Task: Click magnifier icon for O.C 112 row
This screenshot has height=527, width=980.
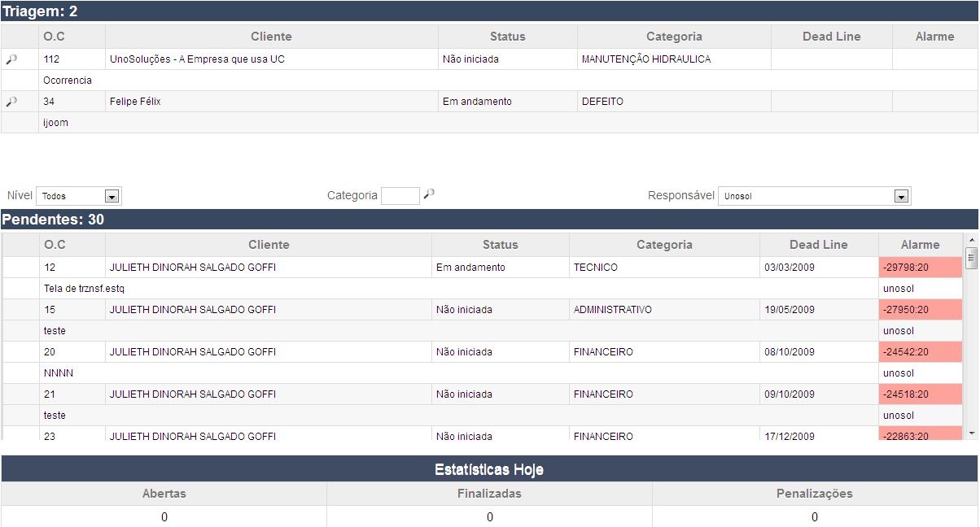Action: tap(11, 59)
